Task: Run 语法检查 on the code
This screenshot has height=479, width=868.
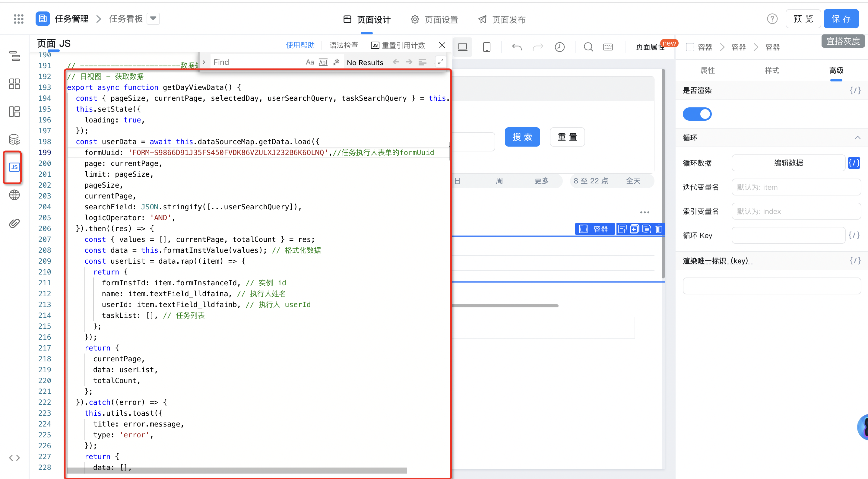Action: (x=344, y=45)
